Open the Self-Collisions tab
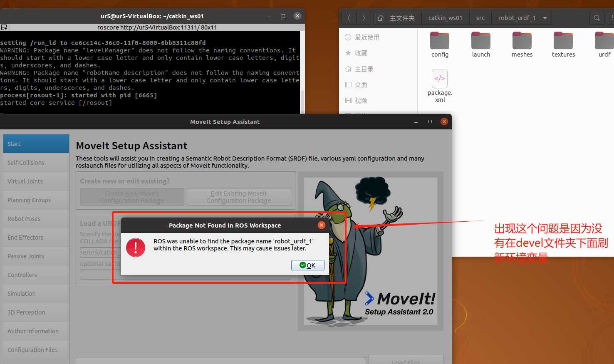 pos(36,163)
